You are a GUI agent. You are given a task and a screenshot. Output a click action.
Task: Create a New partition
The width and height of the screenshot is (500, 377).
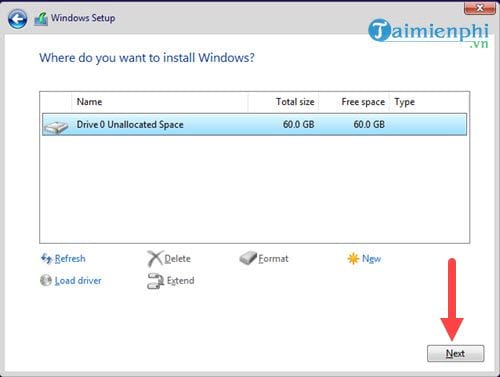tap(371, 258)
